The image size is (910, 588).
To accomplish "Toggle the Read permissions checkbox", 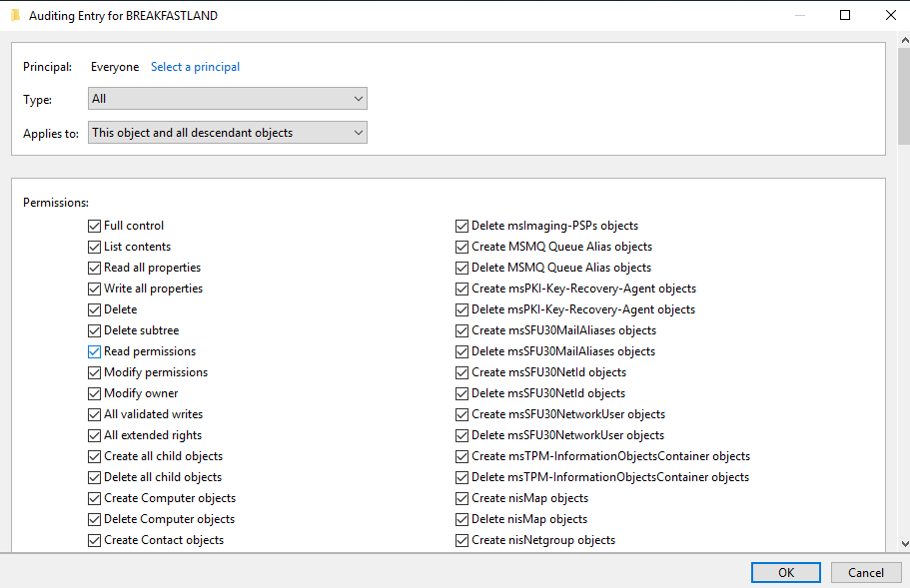I will coord(95,351).
